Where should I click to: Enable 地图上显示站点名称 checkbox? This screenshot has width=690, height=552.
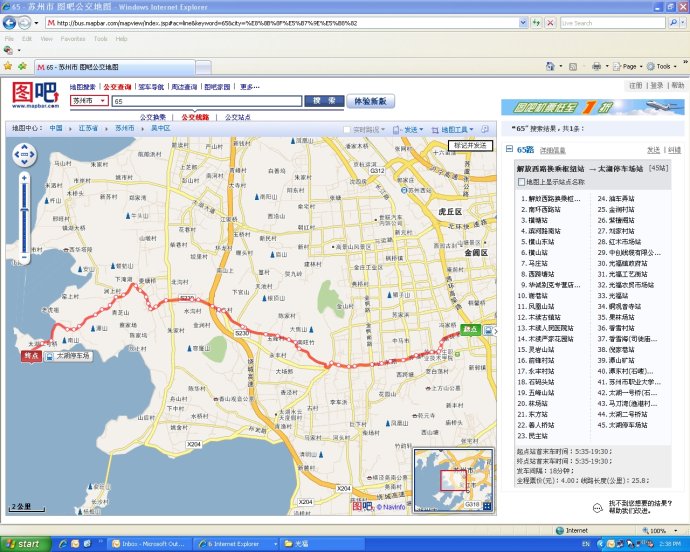[x=521, y=183]
